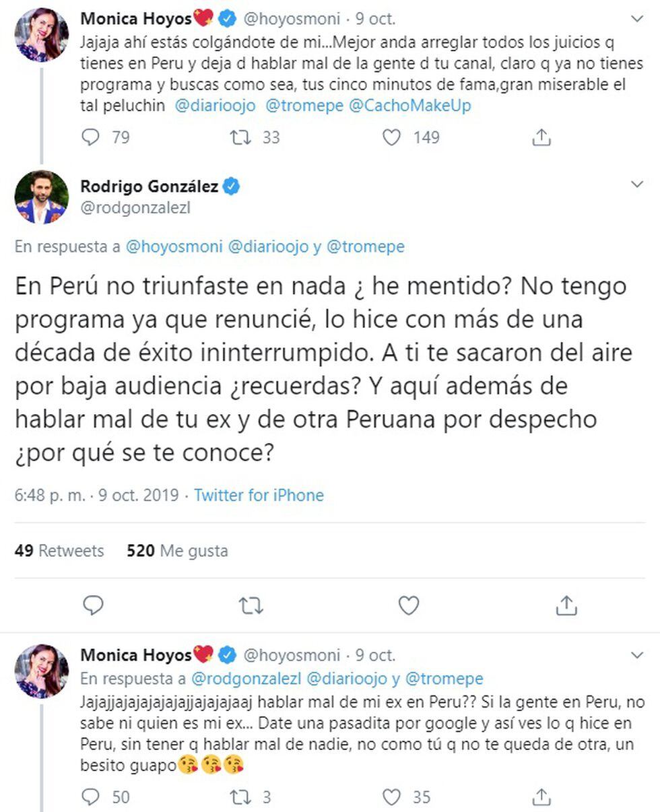Screen dimensions: 660x812
Task: View the 520 Me gusta list
Action: click(x=177, y=551)
